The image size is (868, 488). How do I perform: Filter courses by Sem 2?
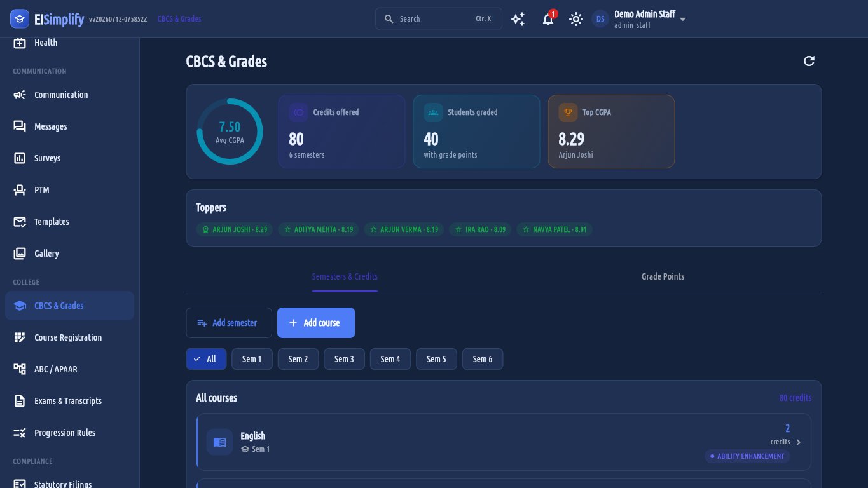point(298,359)
